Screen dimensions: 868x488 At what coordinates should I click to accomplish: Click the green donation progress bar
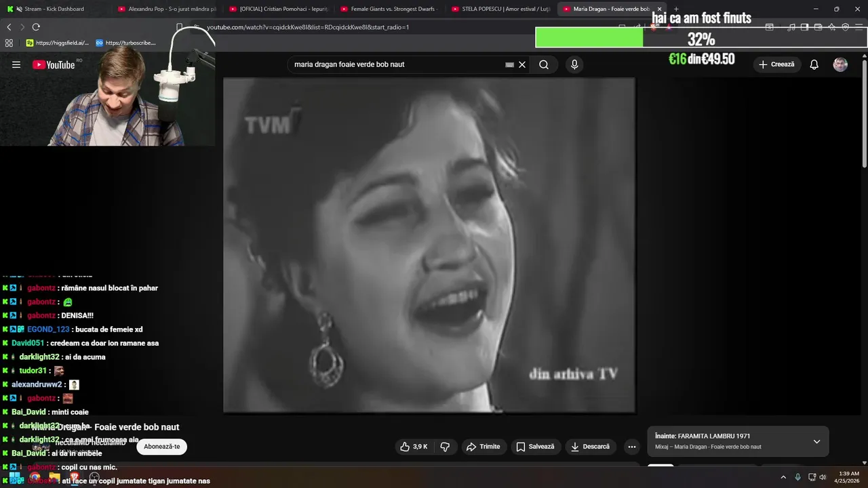click(x=589, y=38)
